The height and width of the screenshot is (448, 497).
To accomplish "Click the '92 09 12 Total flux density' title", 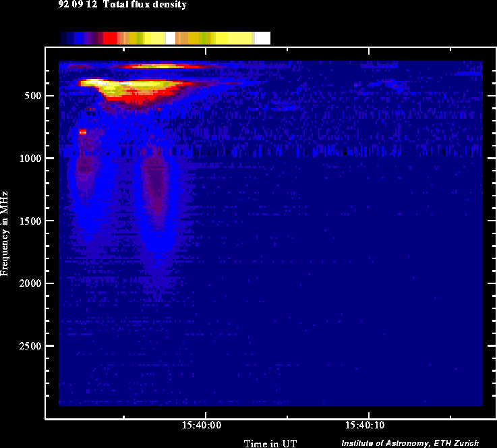I will point(122,5).
